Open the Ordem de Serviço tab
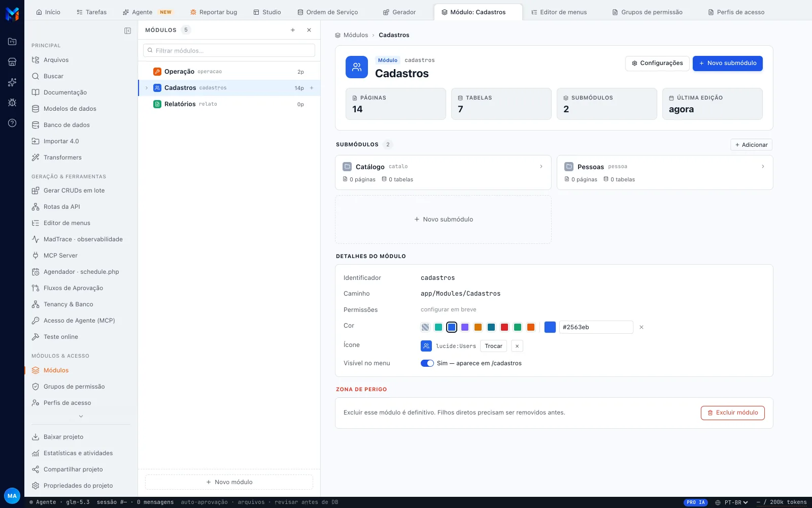 [328, 12]
